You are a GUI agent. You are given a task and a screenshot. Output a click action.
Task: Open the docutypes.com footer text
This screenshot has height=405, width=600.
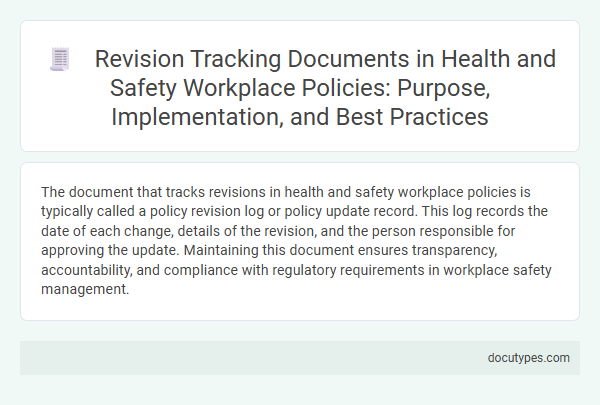(x=528, y=358)
